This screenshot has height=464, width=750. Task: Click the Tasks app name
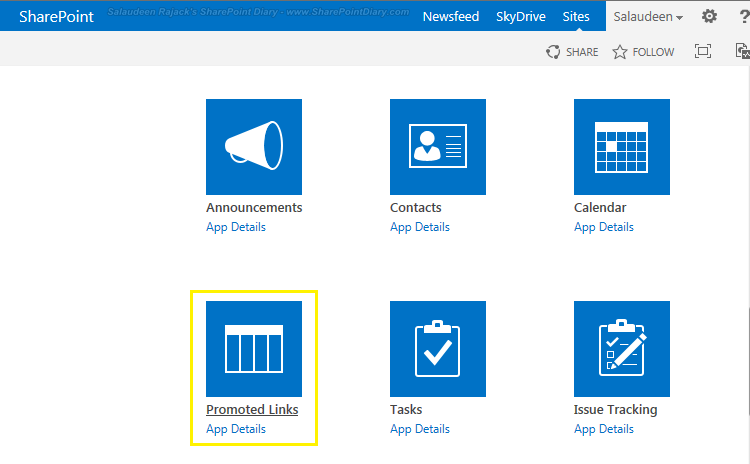406,409
